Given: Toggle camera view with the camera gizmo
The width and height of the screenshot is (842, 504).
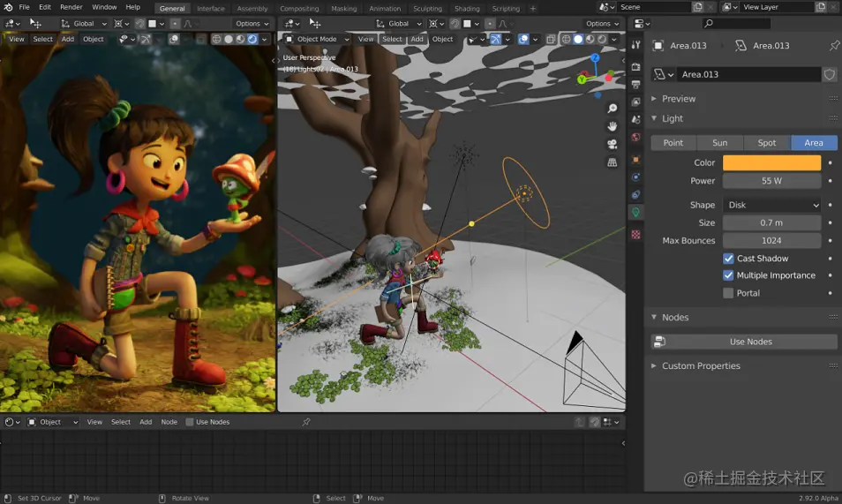Looking at the screenshot, I should (613, 144).
